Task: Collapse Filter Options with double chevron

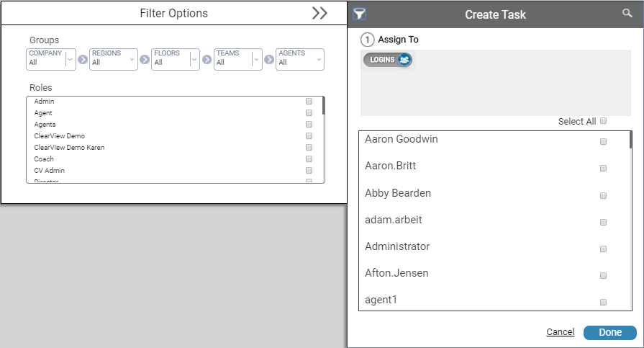Action: (319, 14)
